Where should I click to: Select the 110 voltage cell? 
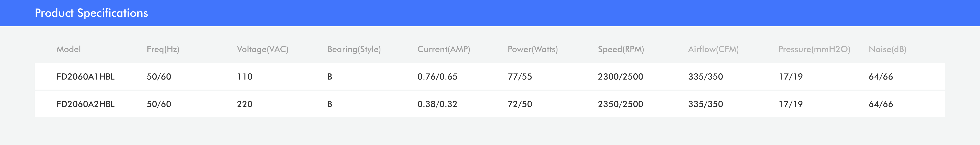click(x=245, y=77)
